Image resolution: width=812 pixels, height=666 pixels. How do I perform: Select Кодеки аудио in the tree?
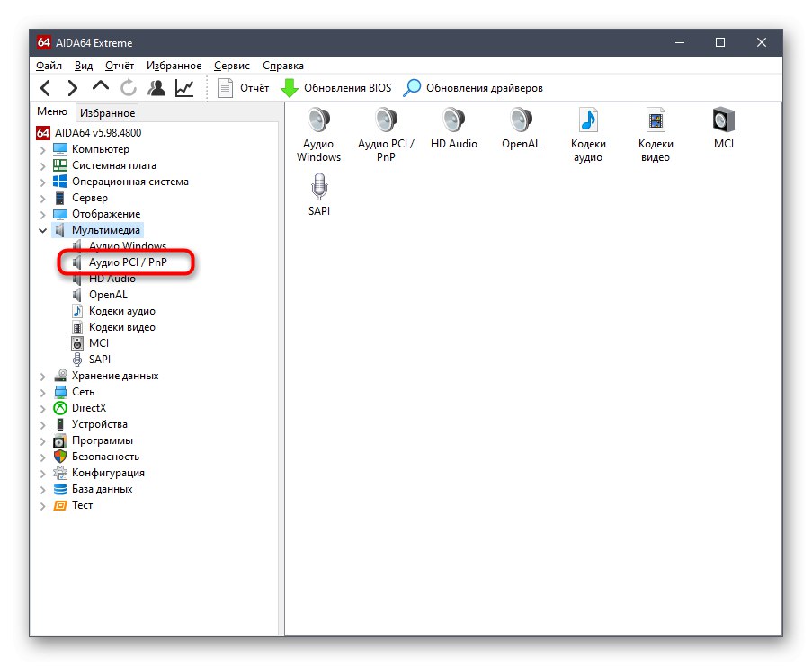(x=113, y=311)
